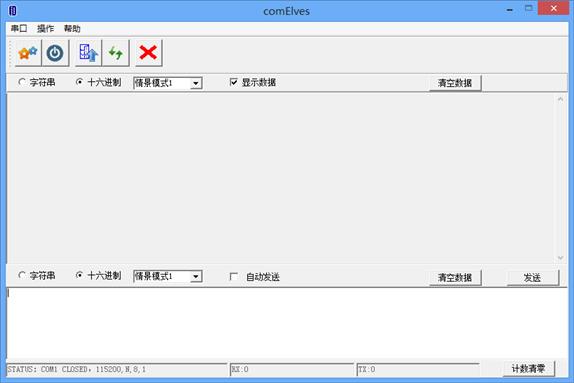Click the receive area scrollbar down arrow
Viewport: 574px width, 383px height.
pyautogui.click(x=560, y=258)
